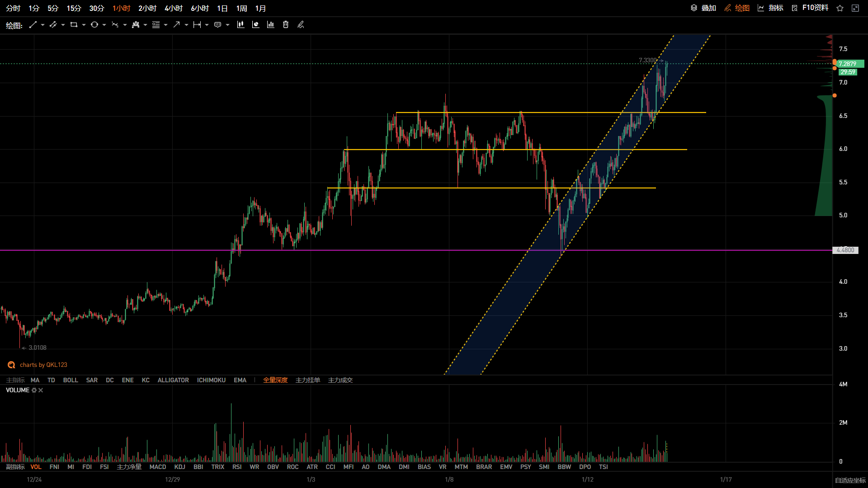Viewport: 868px width, 488px height.
Task: Click the star favorite icon
Action: 840,8
